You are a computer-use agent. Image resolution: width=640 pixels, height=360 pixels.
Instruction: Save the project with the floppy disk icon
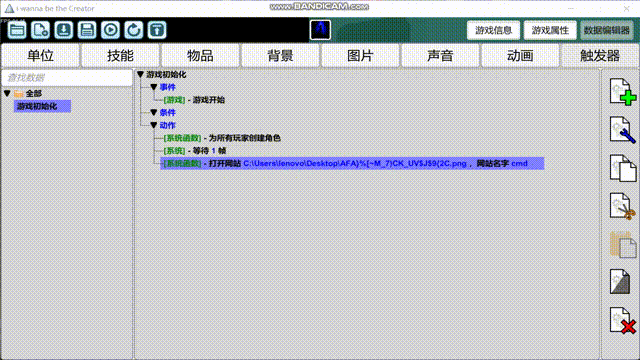click(x=87, y=30)
